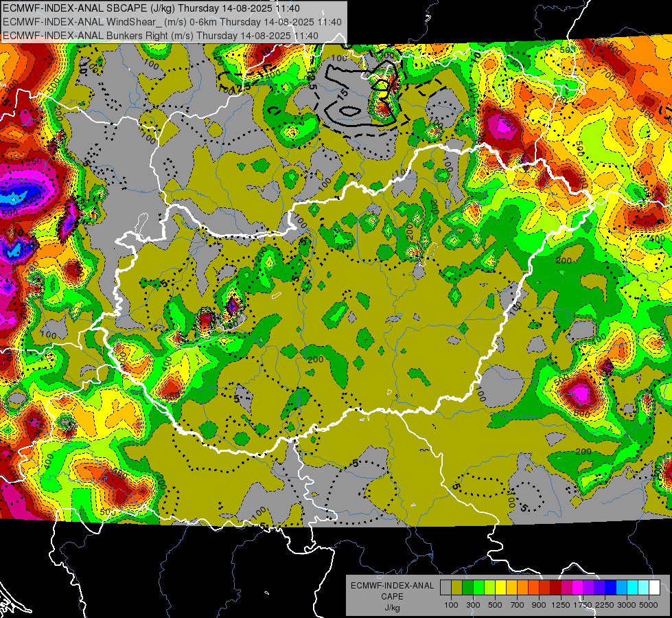
Task: Click the Bunkers Right title line
Action: coord(161,36)
